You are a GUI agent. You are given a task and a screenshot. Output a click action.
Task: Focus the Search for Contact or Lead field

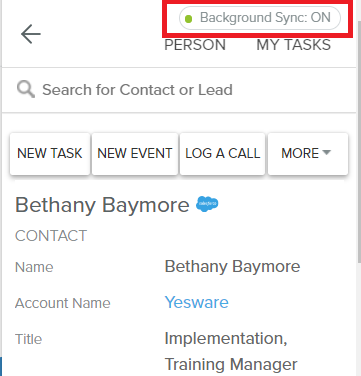click(179, 90)
